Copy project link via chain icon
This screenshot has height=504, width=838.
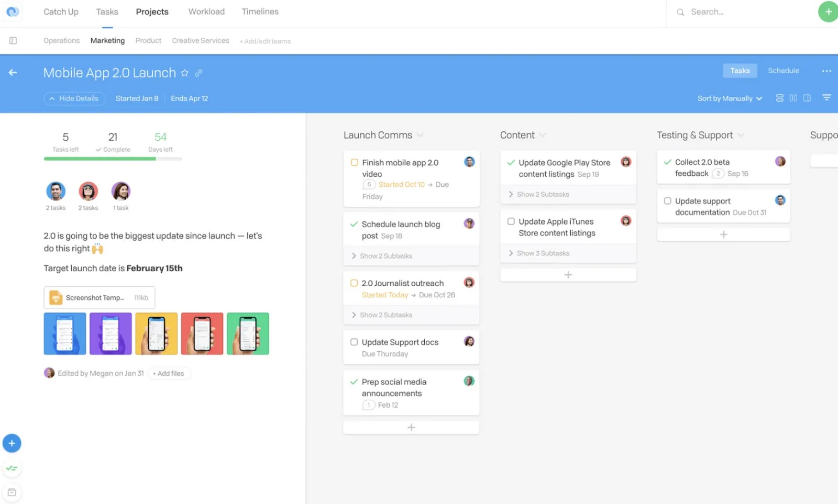pos(199,73)
